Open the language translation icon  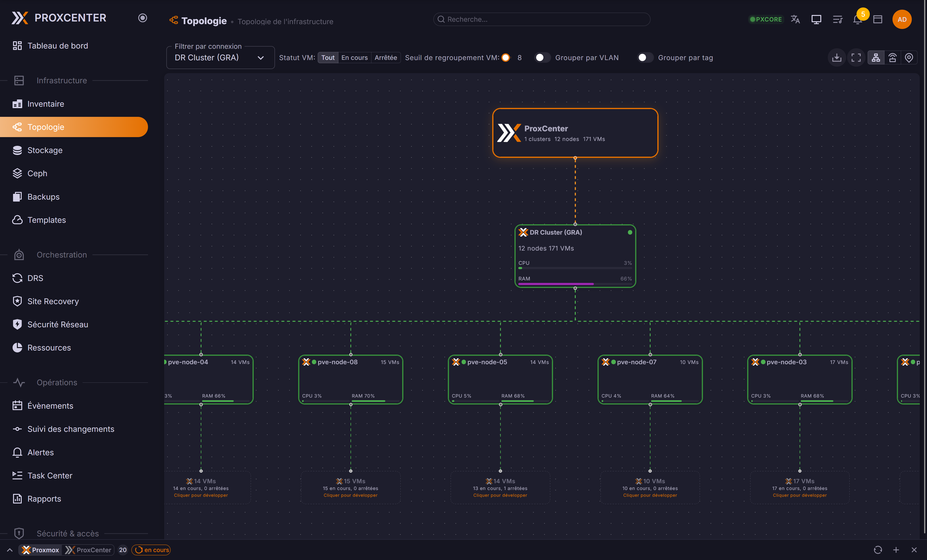[x=795, y=19]
